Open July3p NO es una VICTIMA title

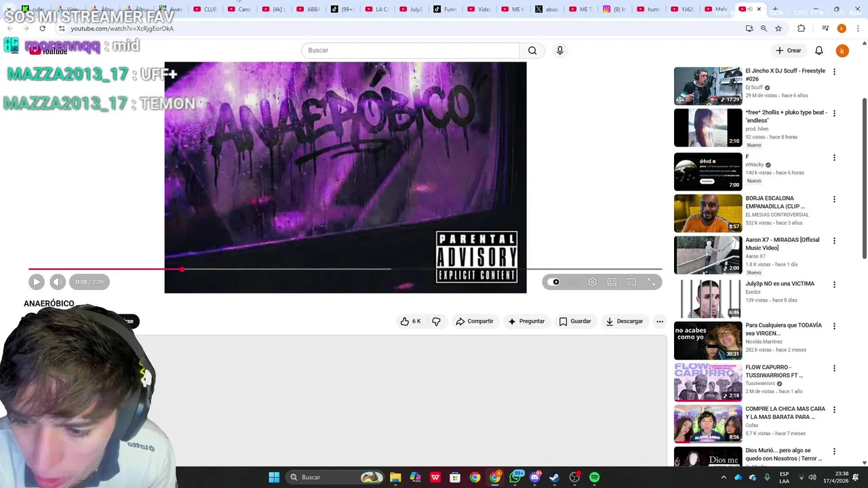780,284
